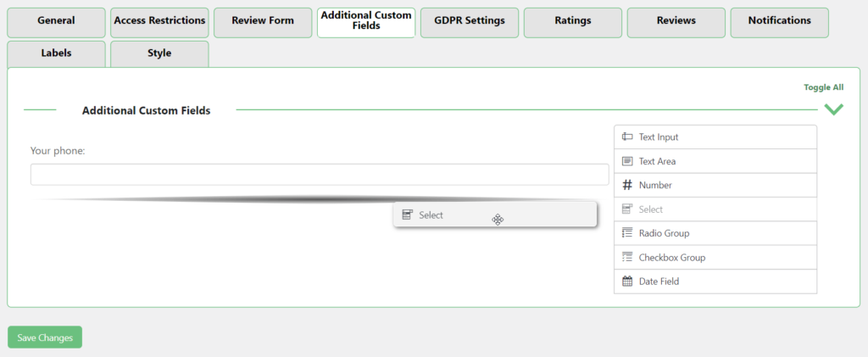Viewport: 868px width, 357px height.
Task: Click the greyed Select icon in sidebar
Action: tap(627, 209)
